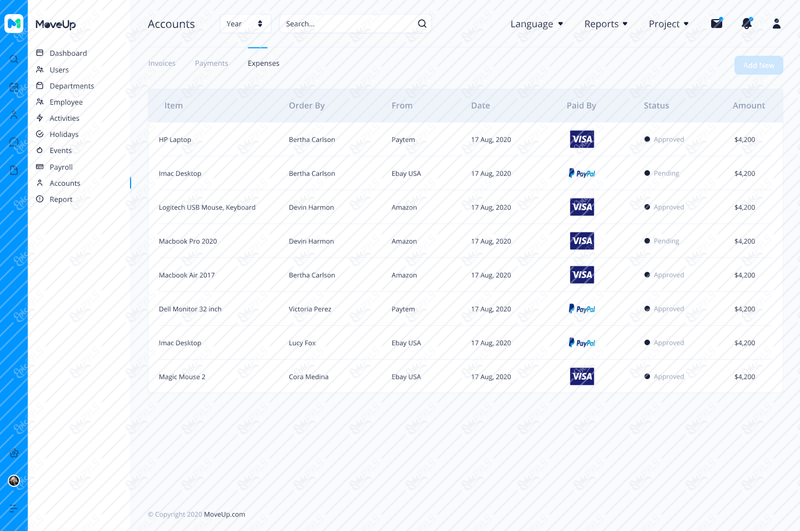800x531 pixels.
Task: Expand the Reports dropdown
Action: (x=606, y=23)
